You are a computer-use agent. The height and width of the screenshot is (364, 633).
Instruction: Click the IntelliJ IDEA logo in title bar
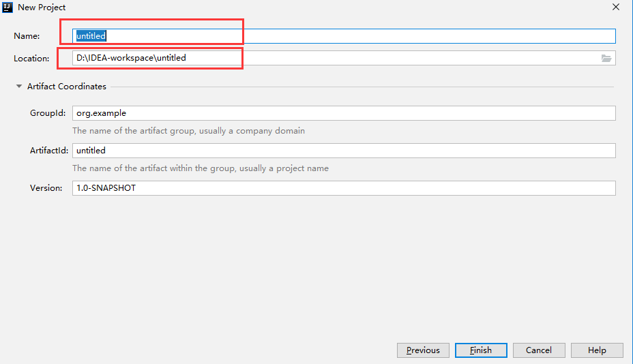tap(8, 7)
